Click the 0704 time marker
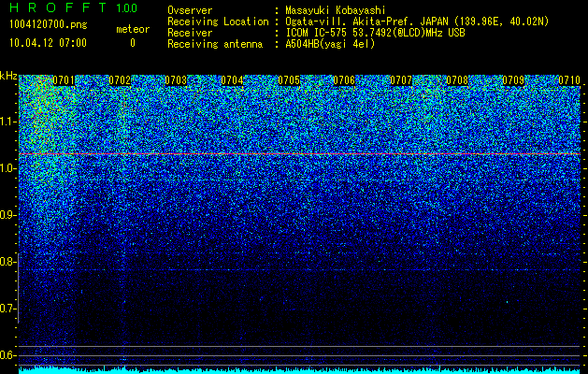The height and width of the screenshot is (374, 588). (x=232, y=80)
